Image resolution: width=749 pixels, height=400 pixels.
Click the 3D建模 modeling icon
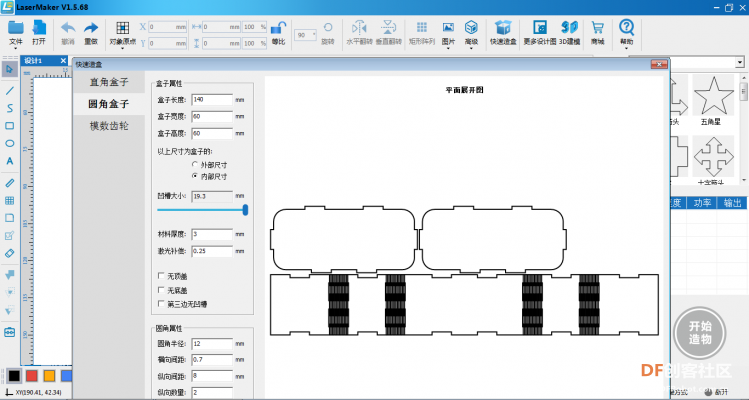pyautogui.click(x=569, y=32)
